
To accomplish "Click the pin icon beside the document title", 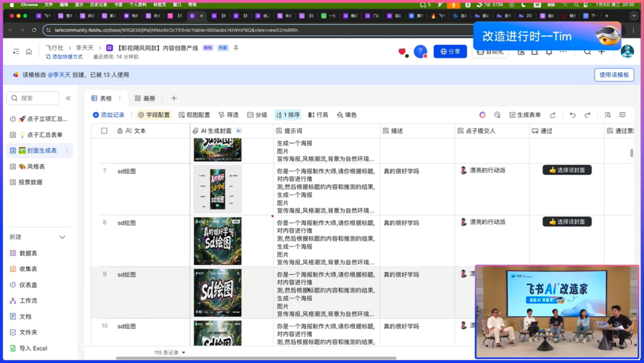I will pyautogui.click(x=236, y=48).
